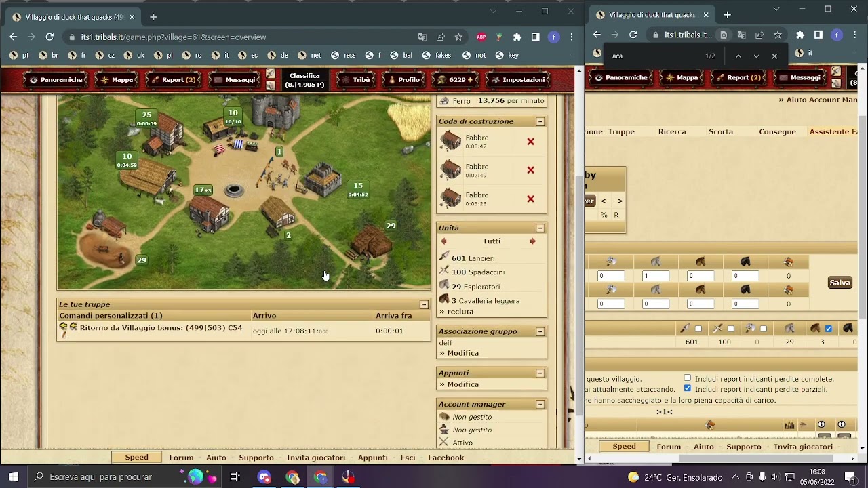
Task: Click the Fabbro icon of the 0:00:47 build
Action: tap(450, 141)
